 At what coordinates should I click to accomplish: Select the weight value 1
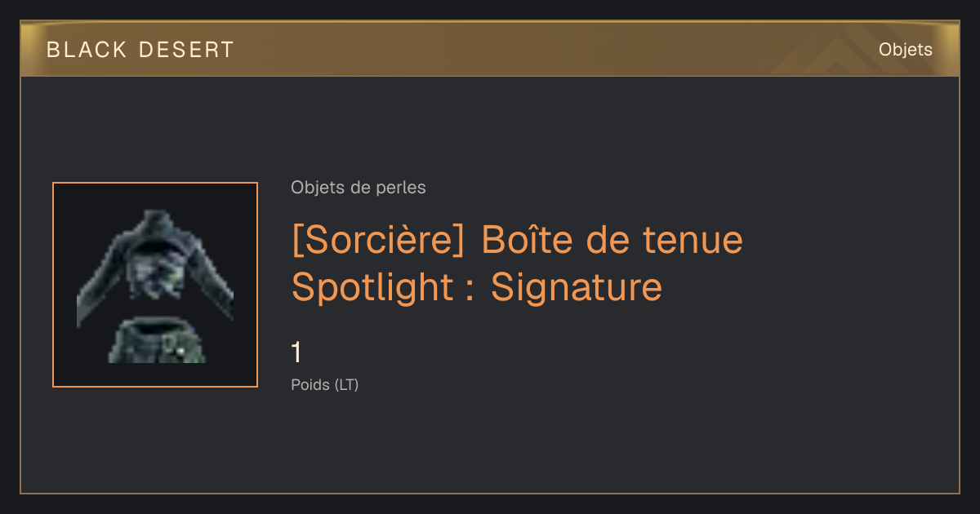pyautogui.click(x=296, y=352)
